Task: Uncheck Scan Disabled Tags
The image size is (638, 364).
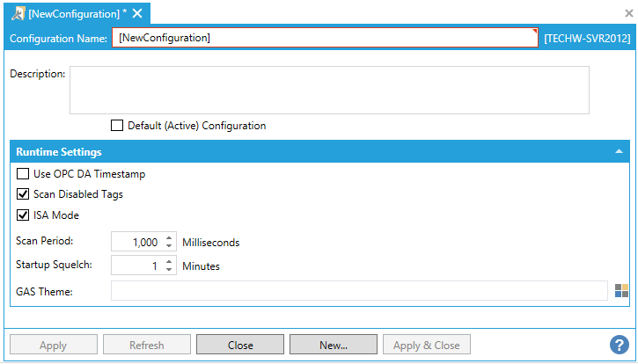Action: (x=23, y=194)
